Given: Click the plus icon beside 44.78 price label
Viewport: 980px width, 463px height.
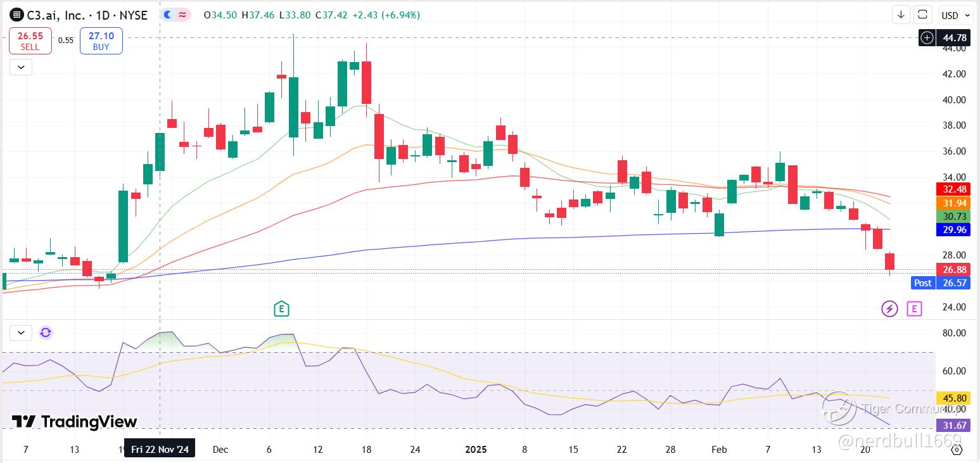Looking at the screenshot, I should click(x=927, y=38).
